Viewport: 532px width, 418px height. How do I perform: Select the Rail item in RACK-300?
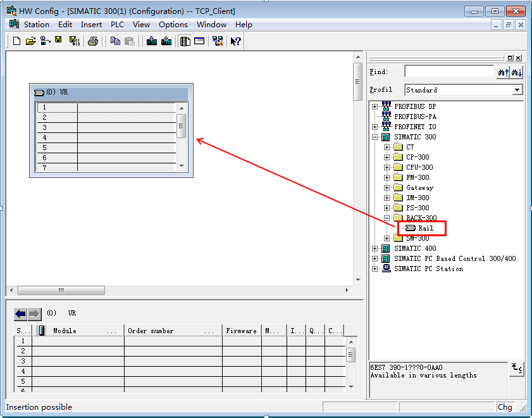click(426, 228)
